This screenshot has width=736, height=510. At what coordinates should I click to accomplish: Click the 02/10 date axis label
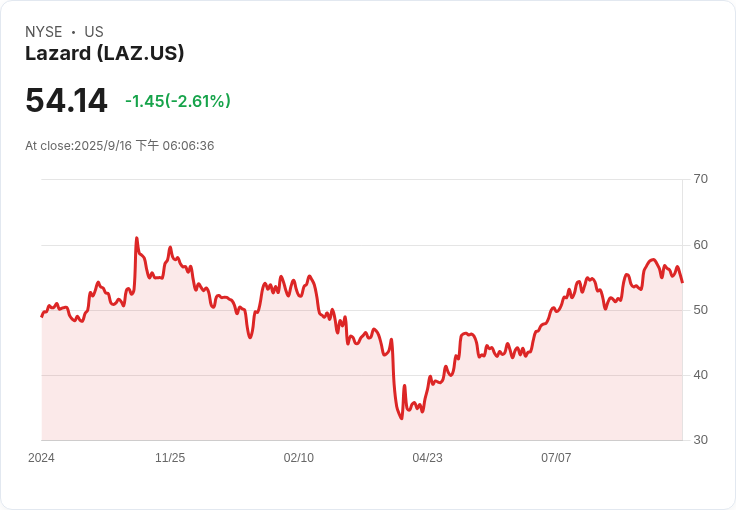[x=299, y=458]
